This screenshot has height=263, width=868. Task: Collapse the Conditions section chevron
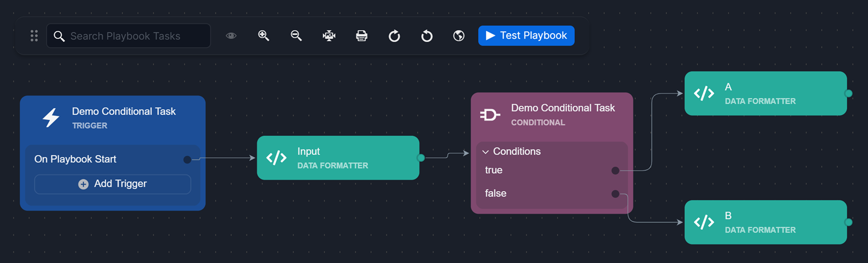tap(485, 152)
